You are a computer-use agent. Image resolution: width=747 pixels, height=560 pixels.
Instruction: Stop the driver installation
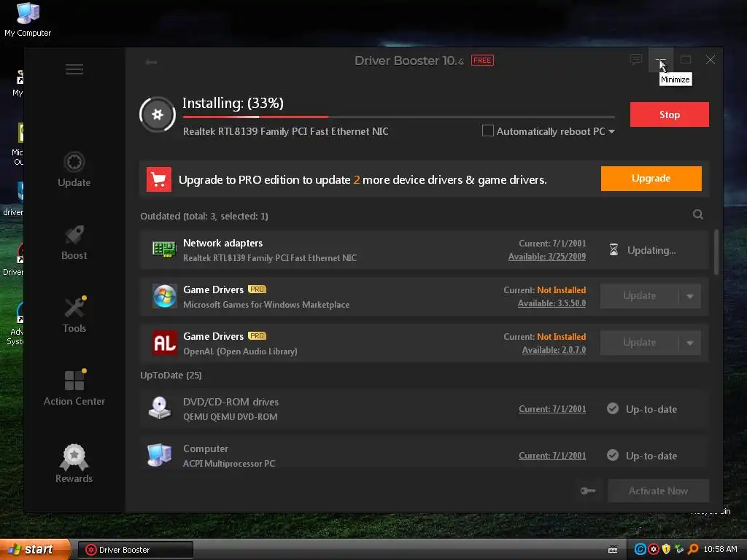tap(670, 114)
